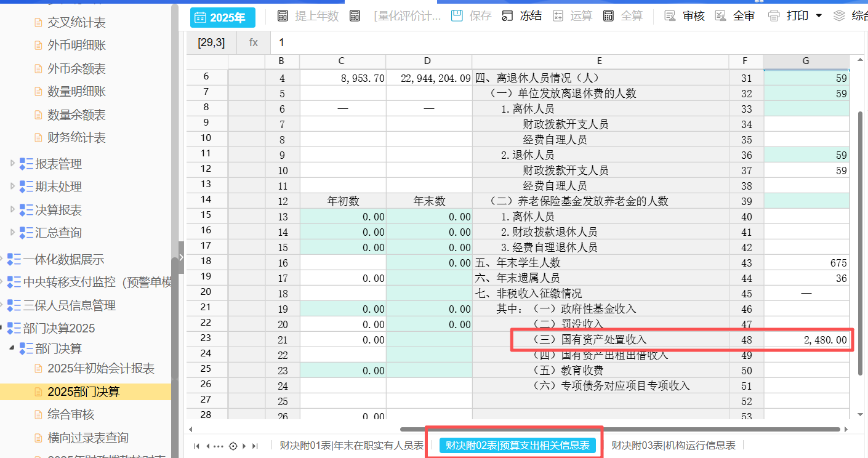Jump to the first sheet tab arrow

[x=198, y=446]
